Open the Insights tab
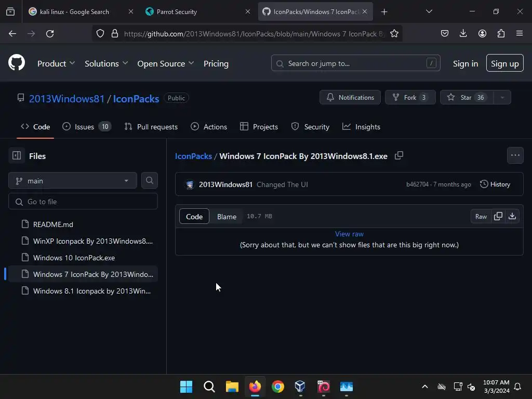Viewport: 532px width, 399px height. (x=361, y=127)
